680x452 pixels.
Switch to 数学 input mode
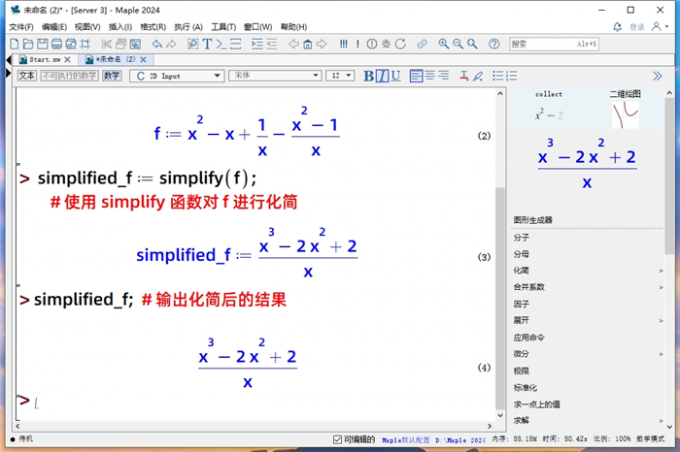pyautogui.click(x=111, y=76)
